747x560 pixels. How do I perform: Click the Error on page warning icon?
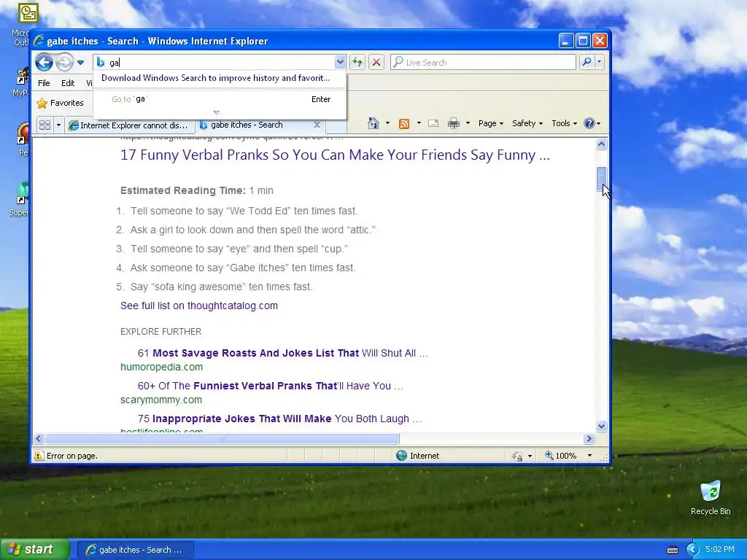39,456
